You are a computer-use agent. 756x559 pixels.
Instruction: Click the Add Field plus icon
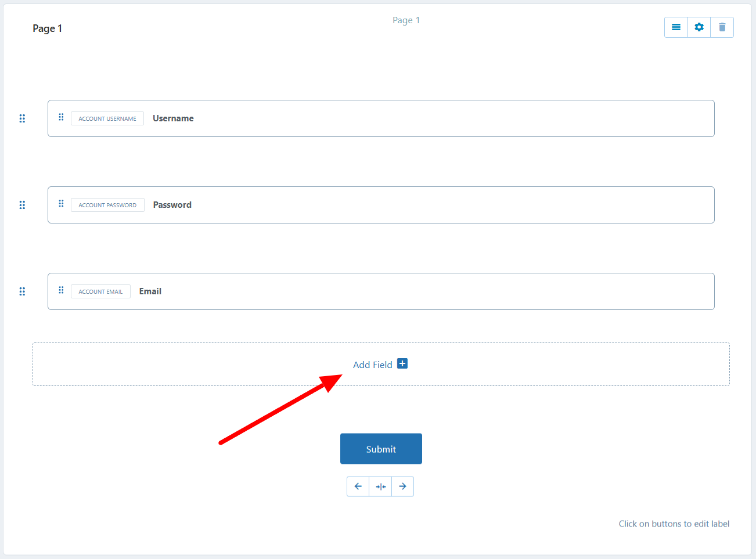tap(402, 363)
